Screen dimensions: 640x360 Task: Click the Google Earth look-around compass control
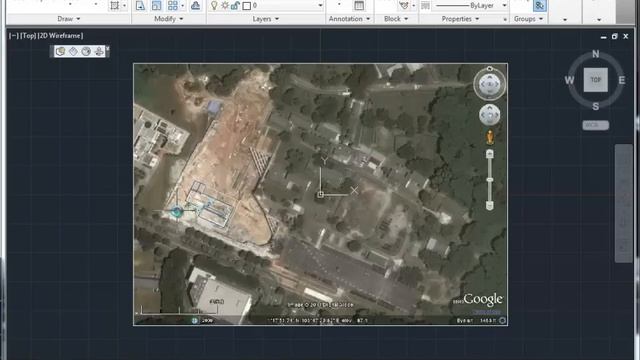[490, 84]
